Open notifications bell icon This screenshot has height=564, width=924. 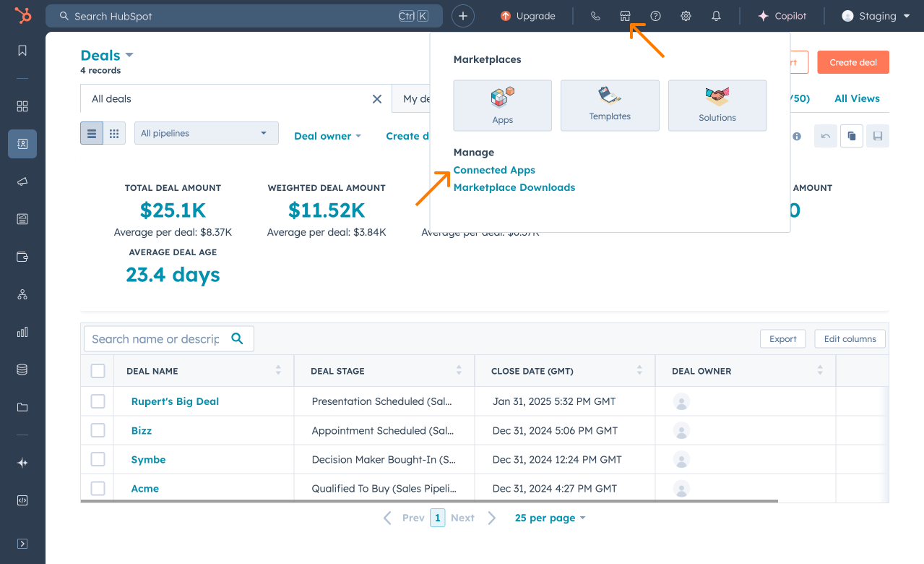717,16
